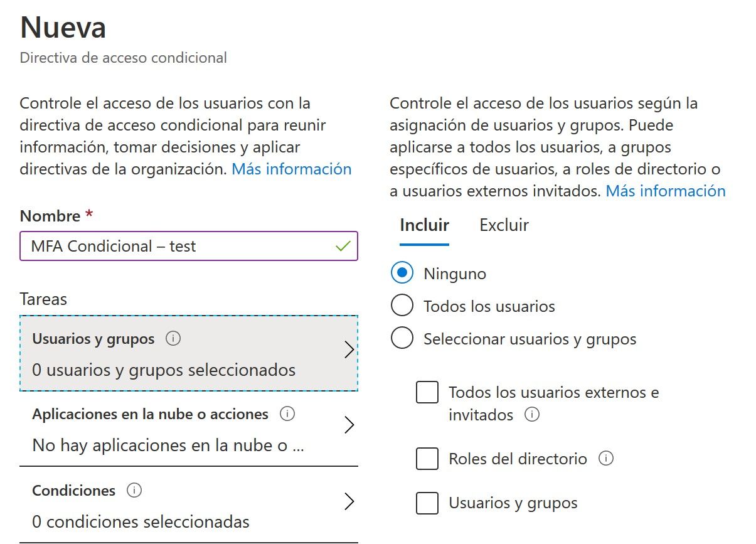This screenshot has width=756, height=544.
Task: Open info tooltip for Usuarios y grupos
Action: (174, 338)
